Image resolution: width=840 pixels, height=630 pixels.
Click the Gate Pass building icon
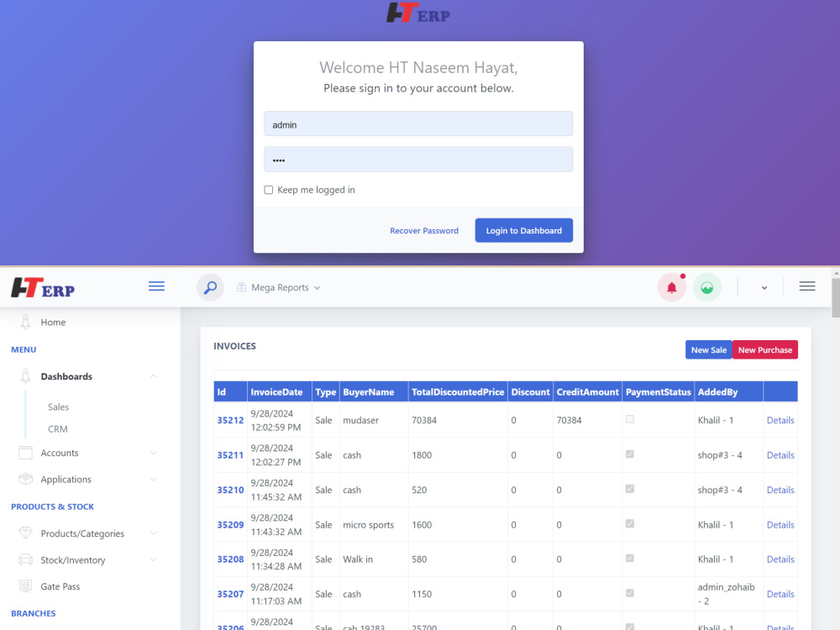[x=25, y=586]
